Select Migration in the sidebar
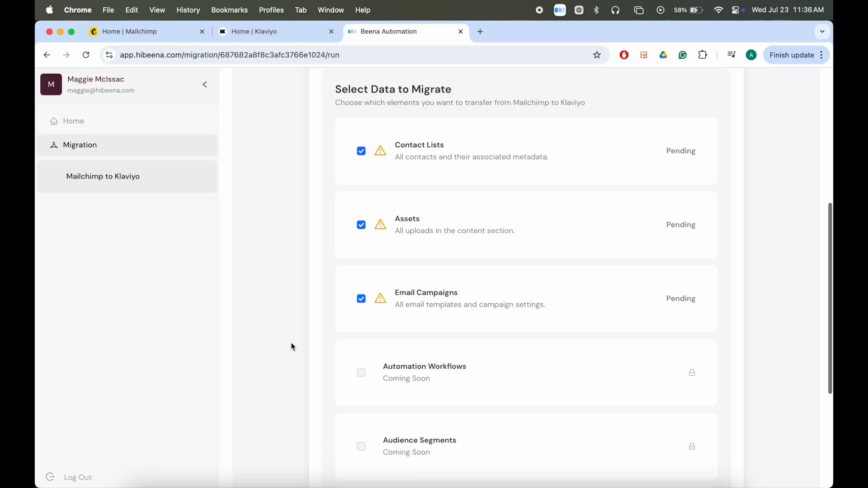This screenshot has height=488, width=868. tap(80, 145)
